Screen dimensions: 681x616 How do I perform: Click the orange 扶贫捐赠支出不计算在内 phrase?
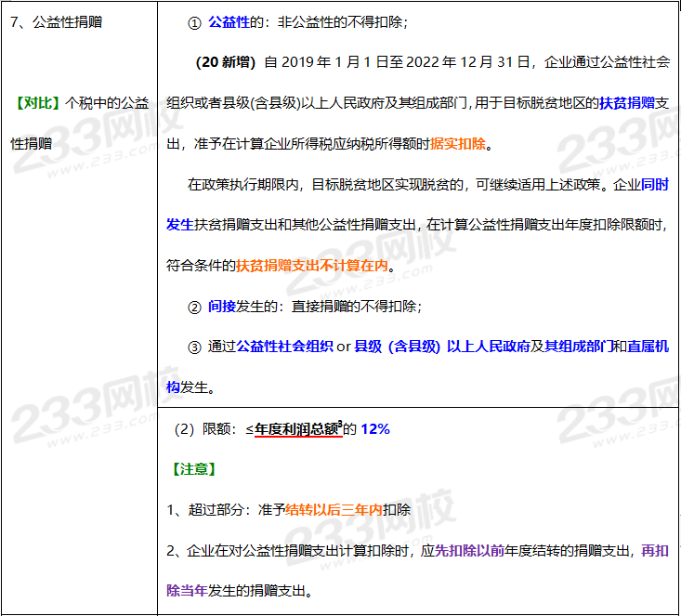pos(311,266)
